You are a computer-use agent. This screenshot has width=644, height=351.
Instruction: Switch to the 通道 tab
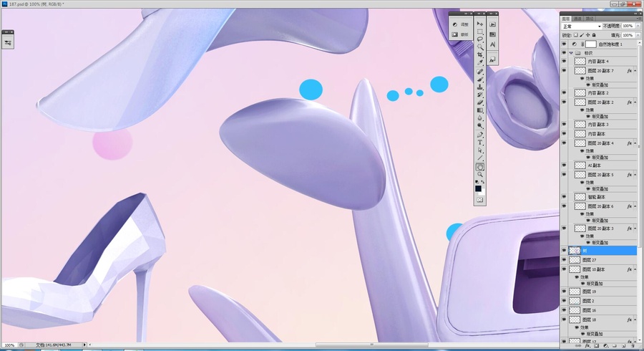pos(577,19)
